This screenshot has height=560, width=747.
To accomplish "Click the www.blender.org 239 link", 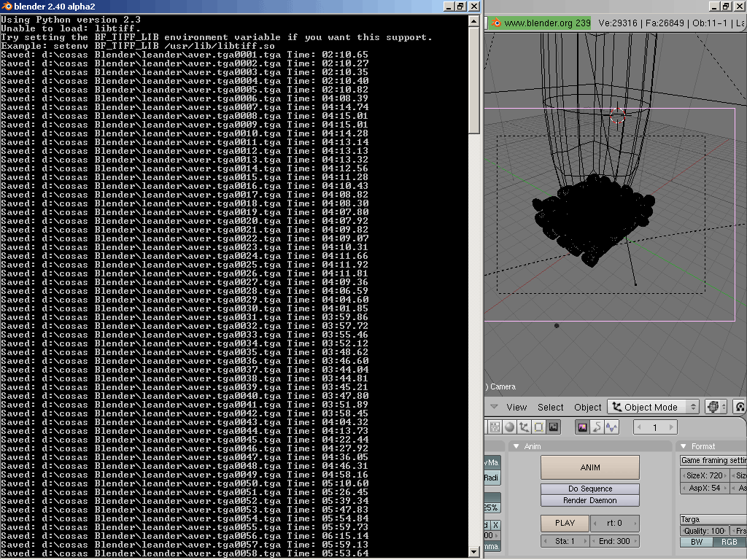I will pyautogui.click(x=547, y=23).
